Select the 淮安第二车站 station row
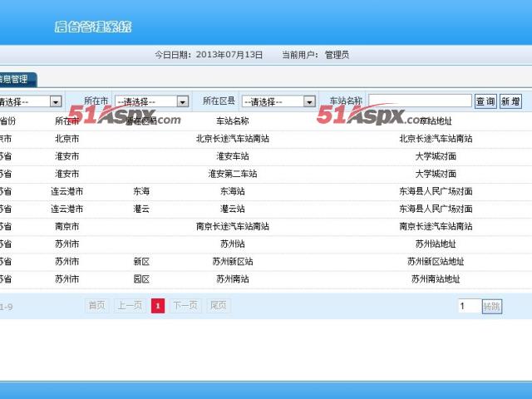Viewport: 532px width, 399px height. coord(233,174)
